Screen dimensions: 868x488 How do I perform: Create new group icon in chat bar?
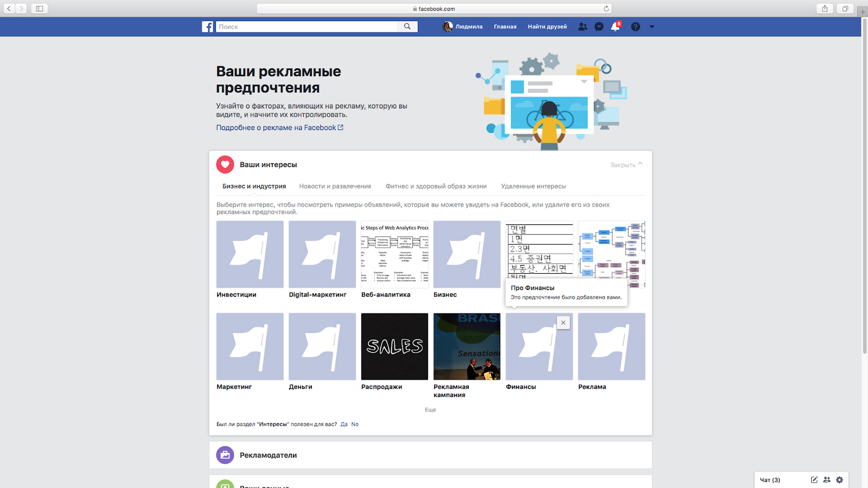(827, 480)
